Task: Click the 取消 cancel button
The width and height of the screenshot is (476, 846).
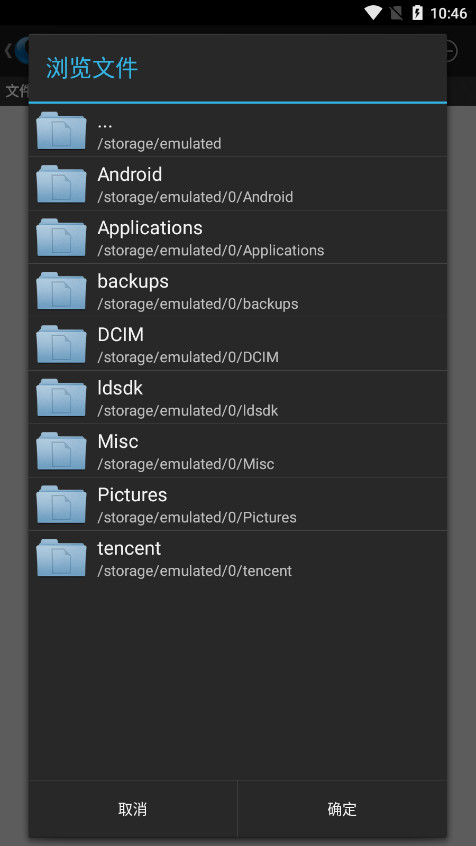Action: [x=133, y=809]
